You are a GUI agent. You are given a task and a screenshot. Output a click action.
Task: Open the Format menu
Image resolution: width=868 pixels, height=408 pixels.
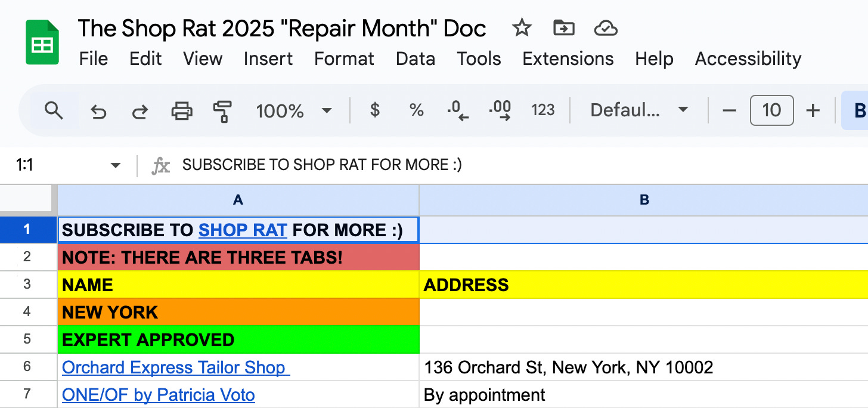[344, 58]
